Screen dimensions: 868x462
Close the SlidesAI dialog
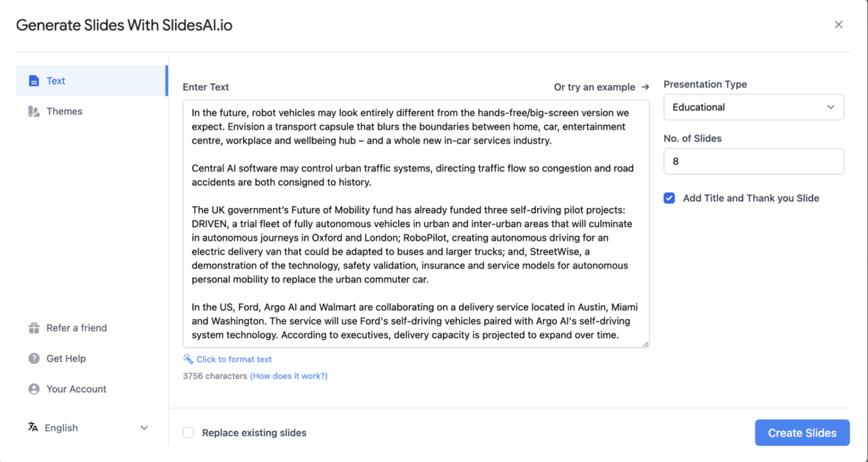coord(839,24)
